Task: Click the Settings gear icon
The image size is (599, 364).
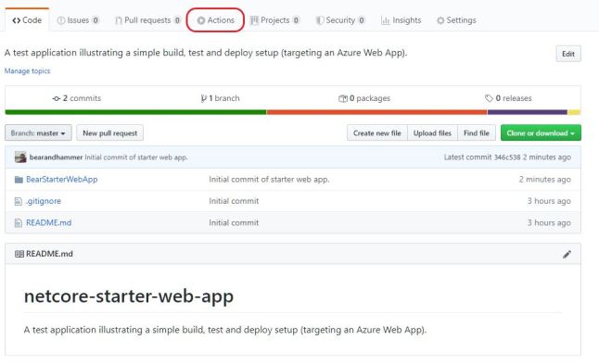Action: 440,20
